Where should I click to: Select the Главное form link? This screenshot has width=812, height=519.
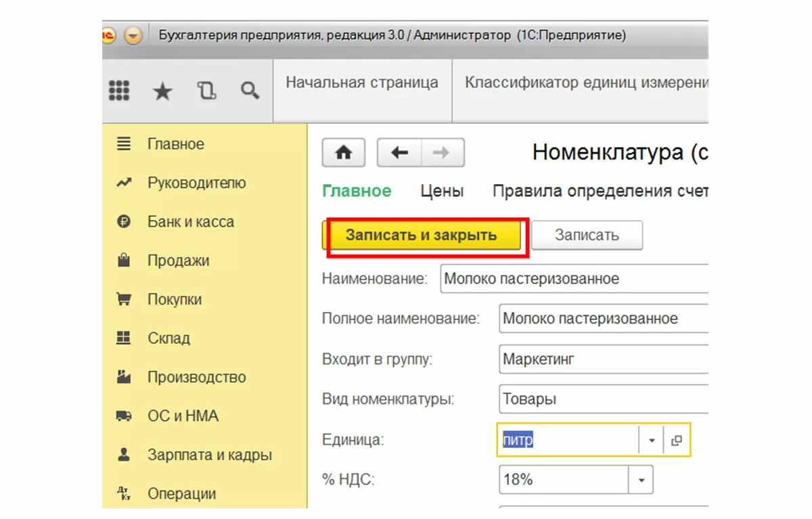[357, 191]
